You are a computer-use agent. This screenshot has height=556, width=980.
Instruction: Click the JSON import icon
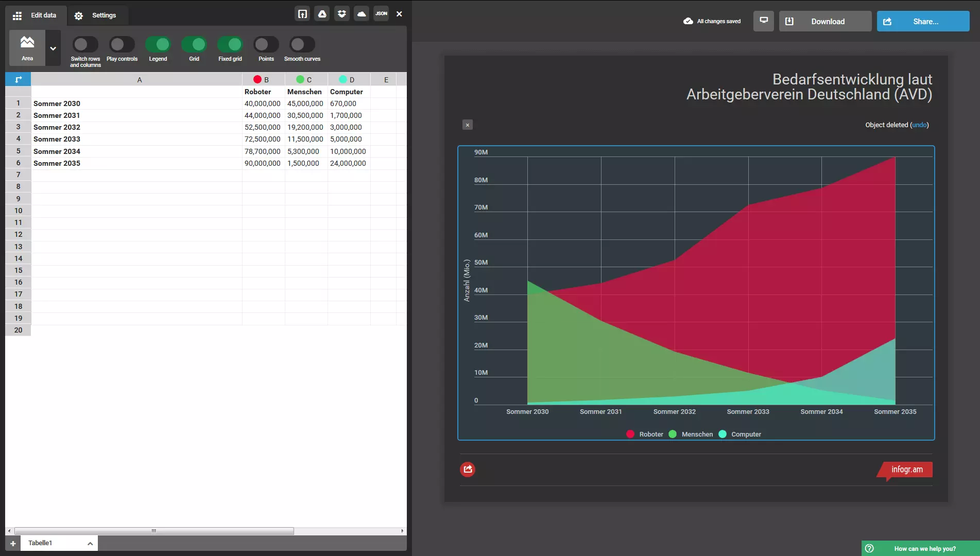(381, 14)
